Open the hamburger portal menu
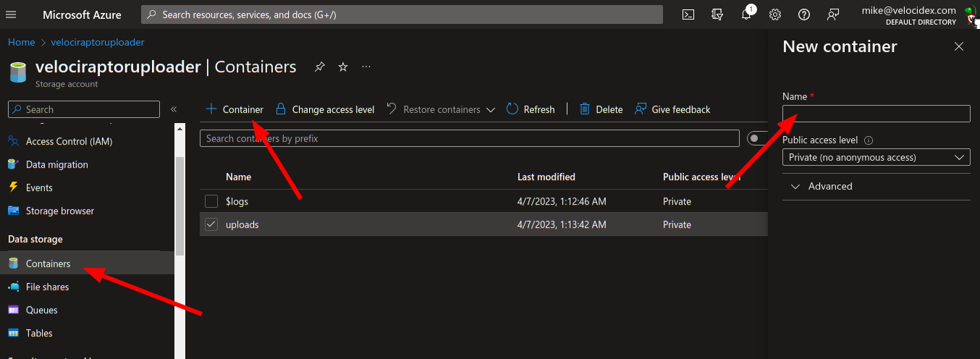Viewport: 980px width, 359px height. click(x=11, y=14)
